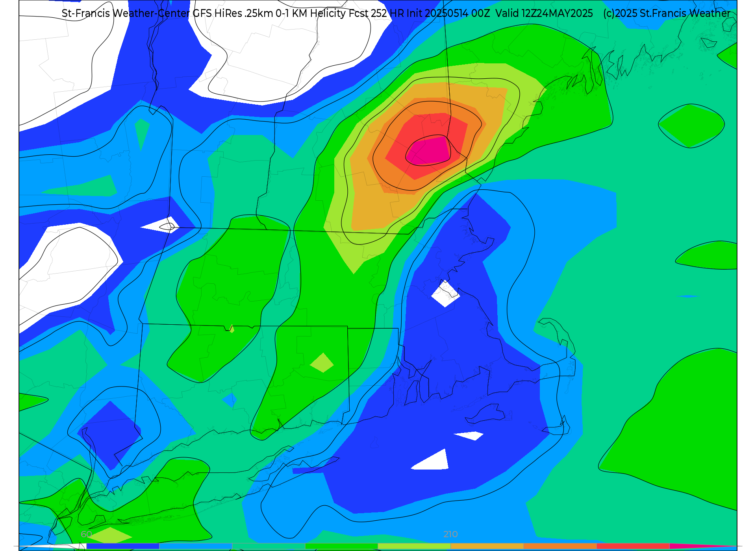Click the "210" color bar value label
This screenshot has width=756, height=551.
(x=450, y=534)
